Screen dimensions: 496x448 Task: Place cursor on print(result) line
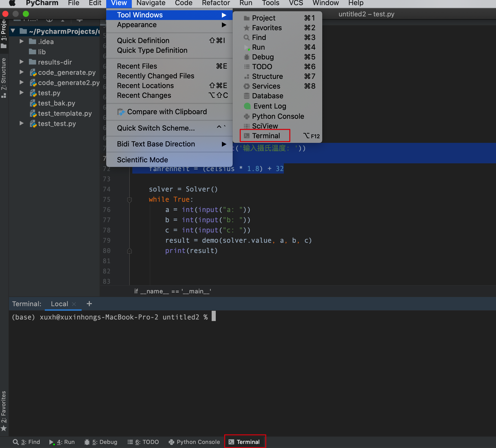pyautogui.click(x=191, y=251)
